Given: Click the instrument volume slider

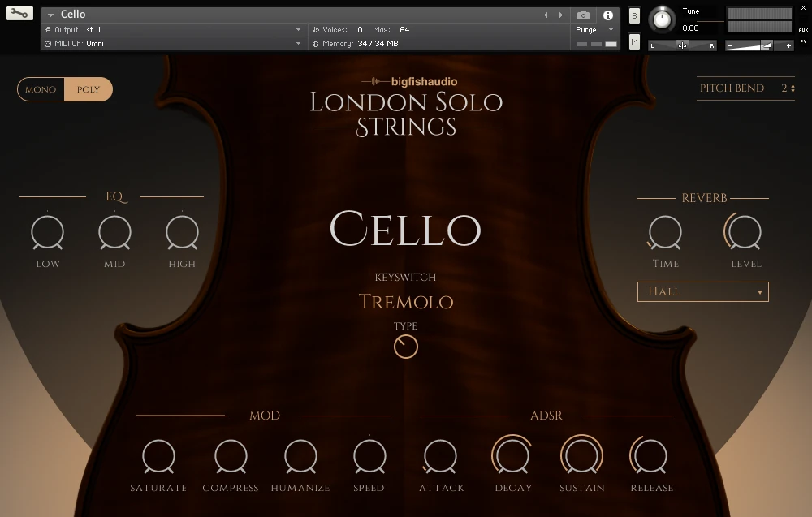Looking at the screenshot, I should point(743,45).
